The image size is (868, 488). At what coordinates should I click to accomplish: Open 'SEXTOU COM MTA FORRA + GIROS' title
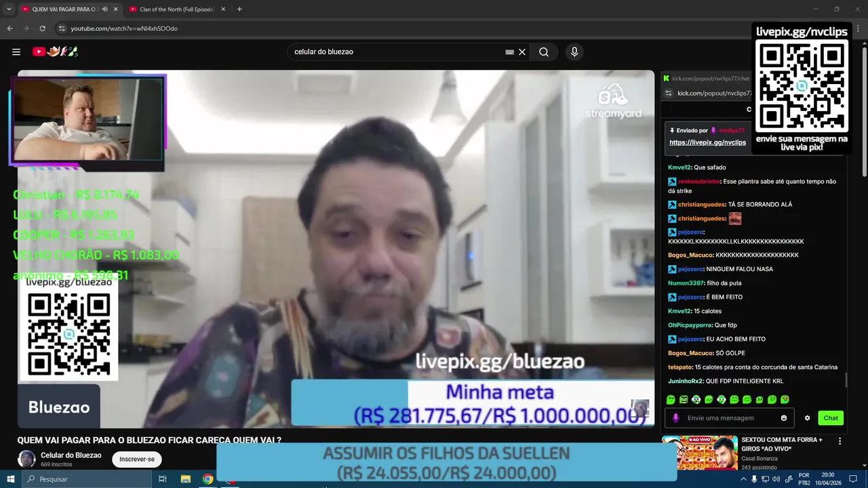pos(782,444)
